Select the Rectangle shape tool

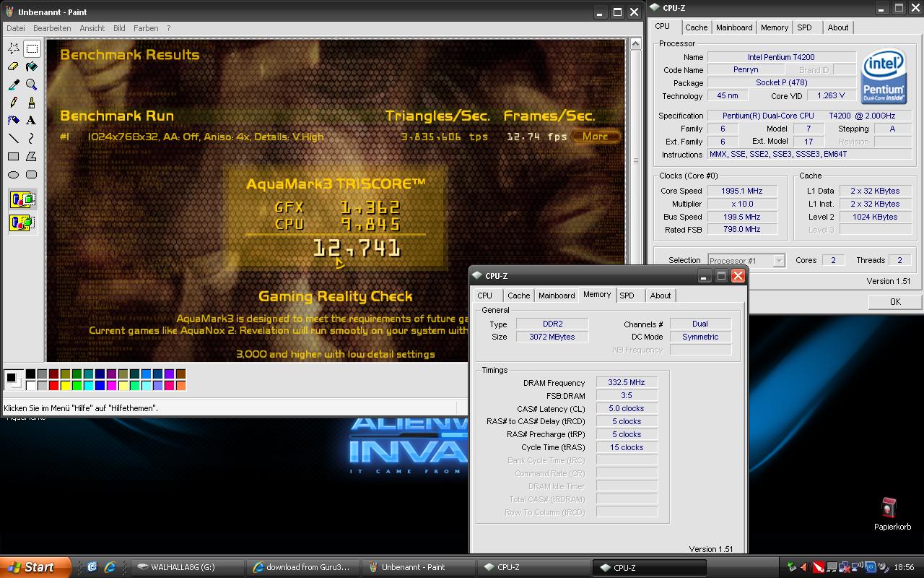click(14, 156)
